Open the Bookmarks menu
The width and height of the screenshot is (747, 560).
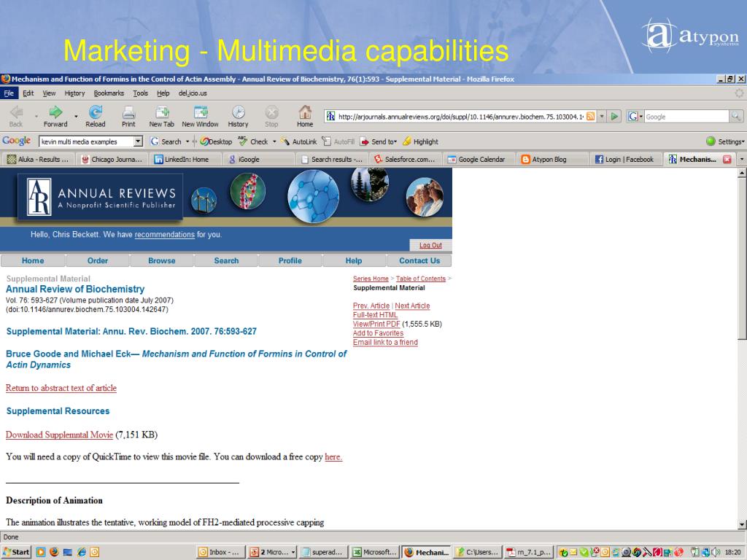(x=109, y=93)
